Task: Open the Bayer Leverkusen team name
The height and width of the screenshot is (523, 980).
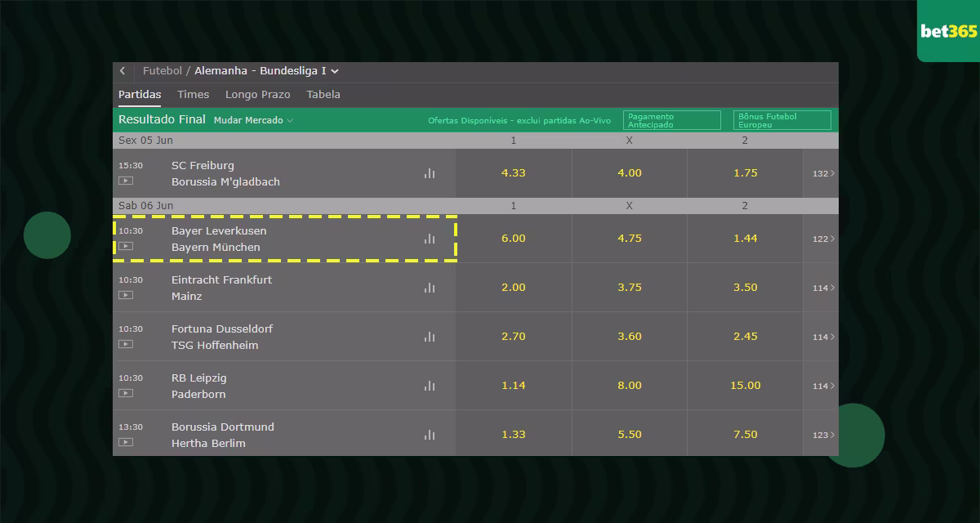Action: 219,230
